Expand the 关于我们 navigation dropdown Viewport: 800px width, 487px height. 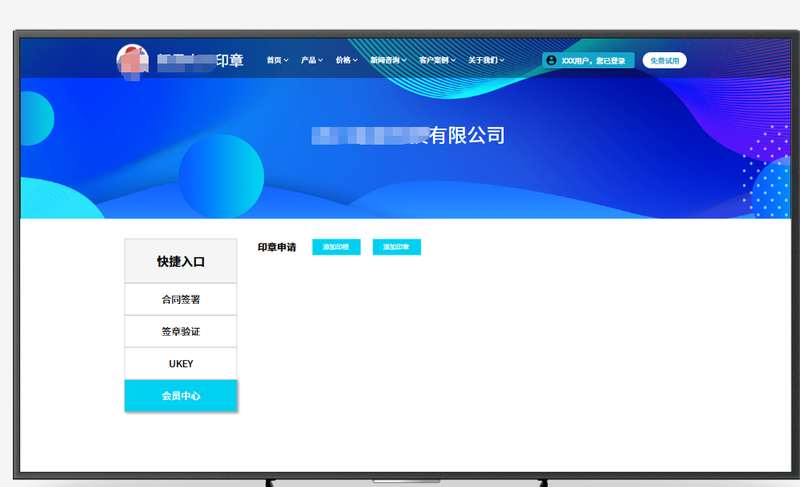(486, 60)
